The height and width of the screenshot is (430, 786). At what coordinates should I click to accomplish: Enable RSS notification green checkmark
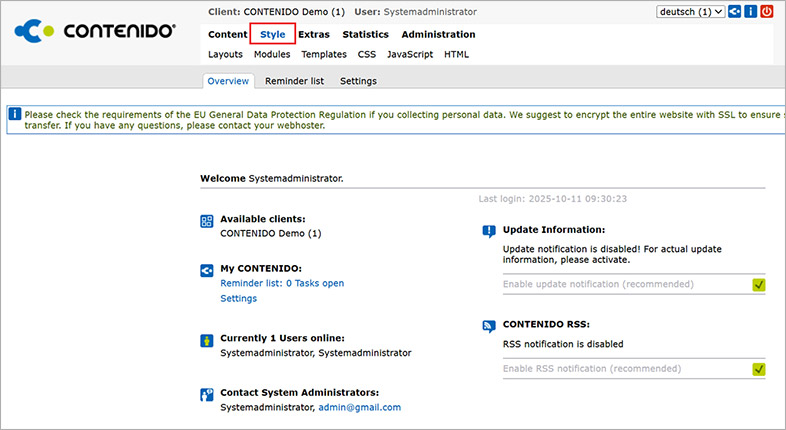pos(758,369)
